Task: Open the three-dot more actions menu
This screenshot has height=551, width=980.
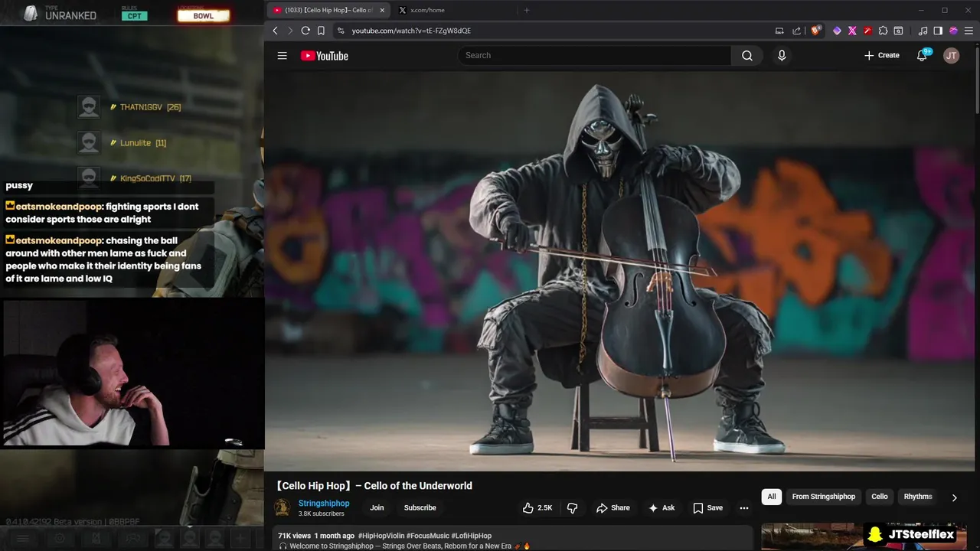Action: pos(743,507)
